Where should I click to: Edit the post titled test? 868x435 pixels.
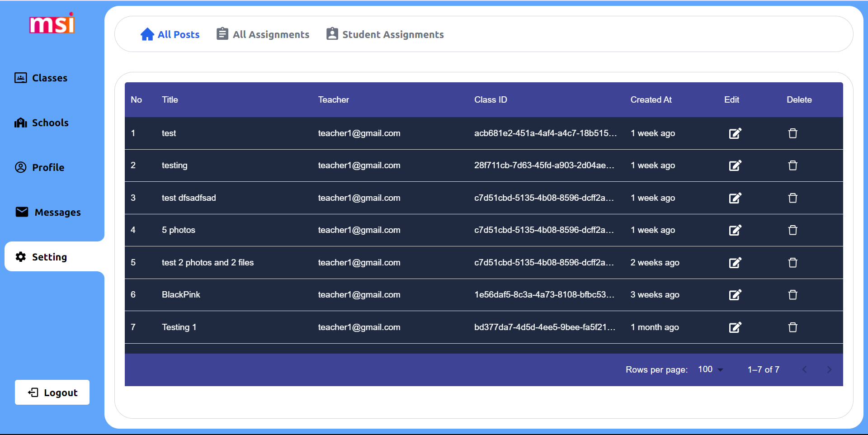point(735,133)
